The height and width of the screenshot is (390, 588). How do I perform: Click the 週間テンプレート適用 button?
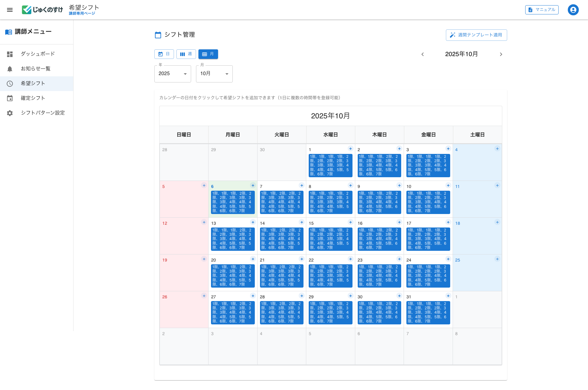coord(476,35)
